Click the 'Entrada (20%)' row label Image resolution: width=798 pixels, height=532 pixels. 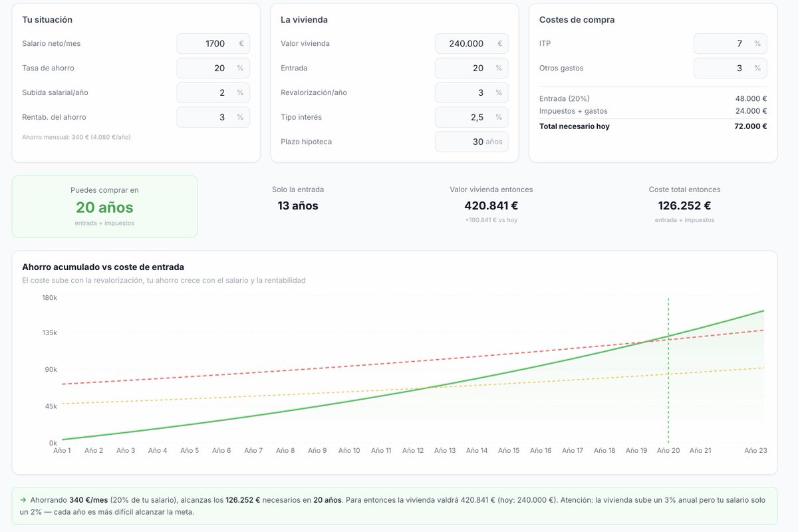tap(565, 98)
